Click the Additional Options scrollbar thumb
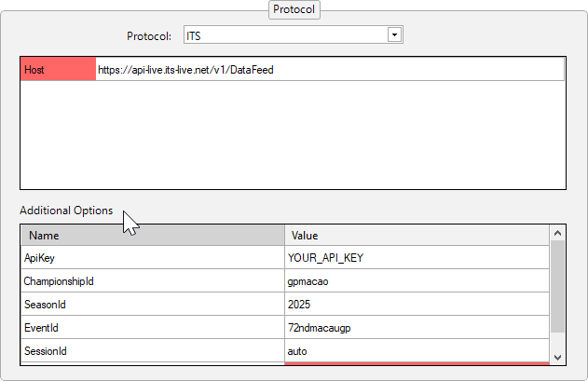The image size is (588, 381). [x=558, y=287]
